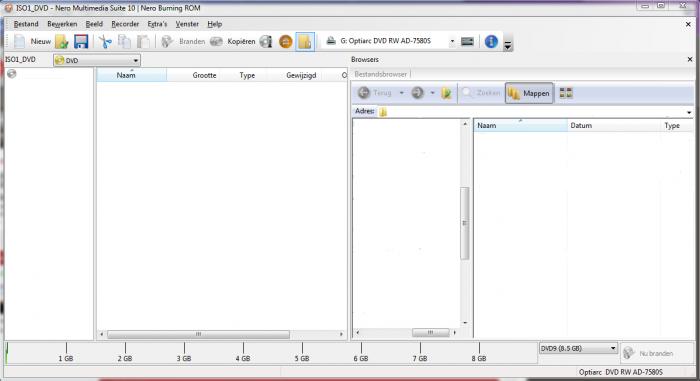
Task: Click the forward navigation arrow icon
Action: pos(417,93)
